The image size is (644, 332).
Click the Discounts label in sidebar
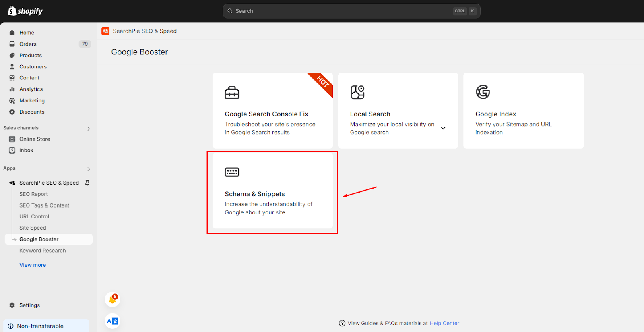pyautogui.click(x=32, y=112)
